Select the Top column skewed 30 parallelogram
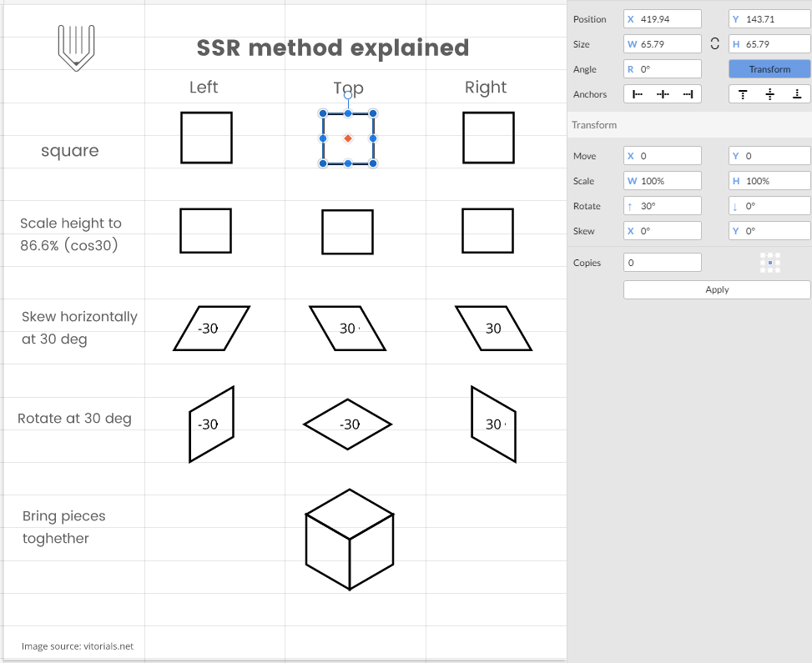This screenshot has width=812, height=663. (347, 328)
